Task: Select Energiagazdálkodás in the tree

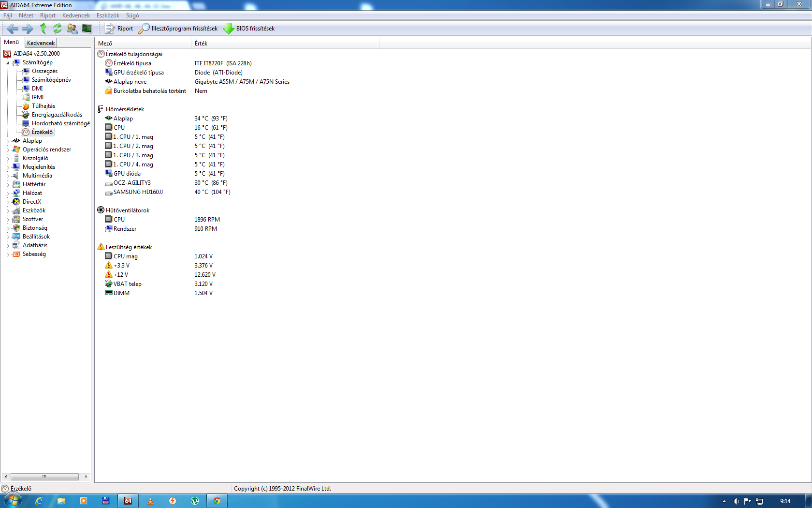Action: tap(57, 115)
